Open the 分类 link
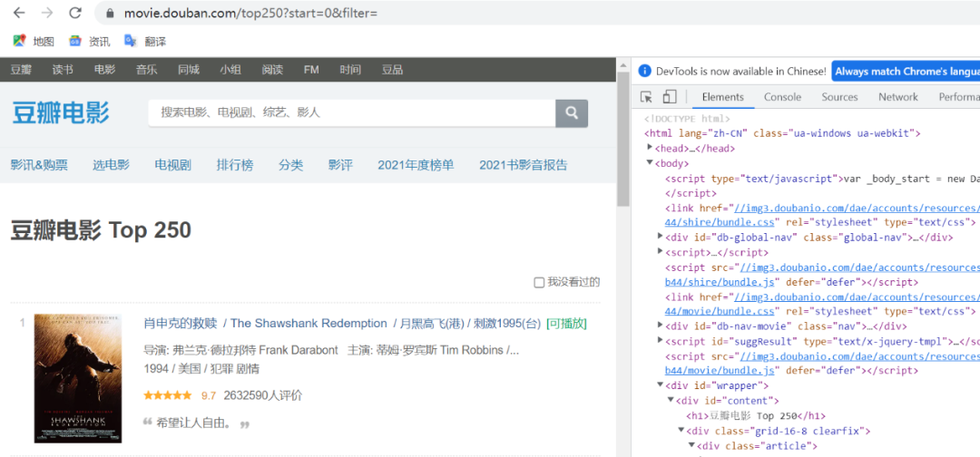 [290, 165]
